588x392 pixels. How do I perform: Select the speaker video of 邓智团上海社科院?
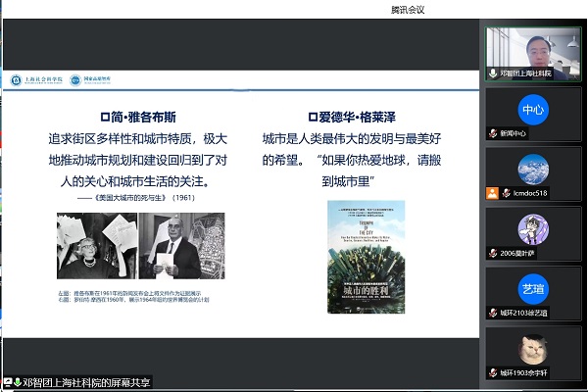coord(534,47)
